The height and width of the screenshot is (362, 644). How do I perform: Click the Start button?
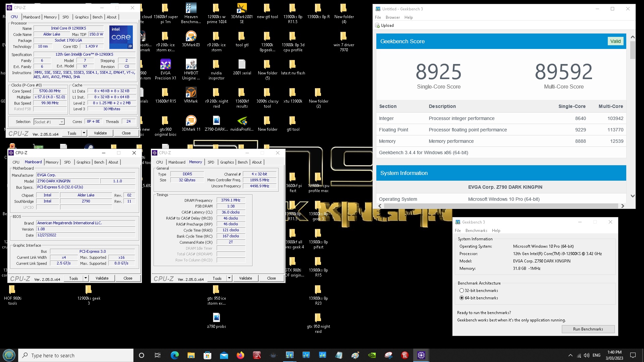point(9,355)
